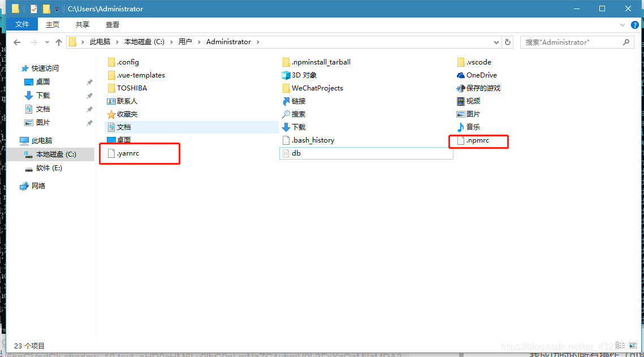Select 快速访问 in navigation pane
This screenshot has height=357, width=644.
40,68
